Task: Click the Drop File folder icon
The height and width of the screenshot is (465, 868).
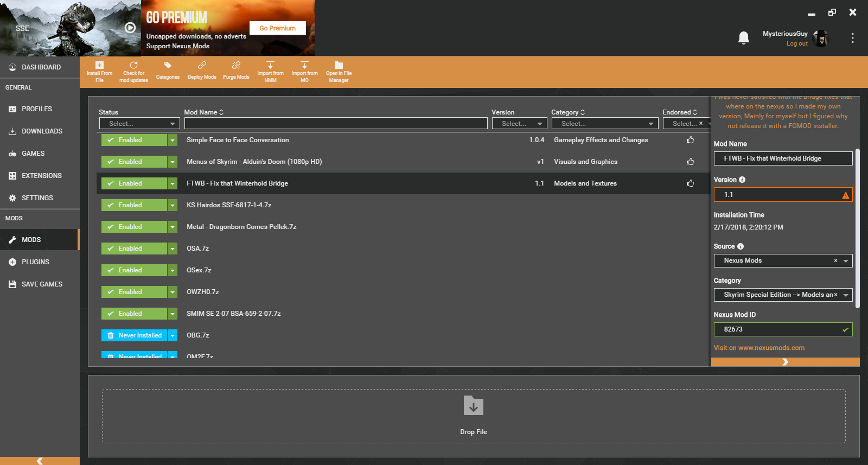Action: pyautogui.click(x=474, y=405)
